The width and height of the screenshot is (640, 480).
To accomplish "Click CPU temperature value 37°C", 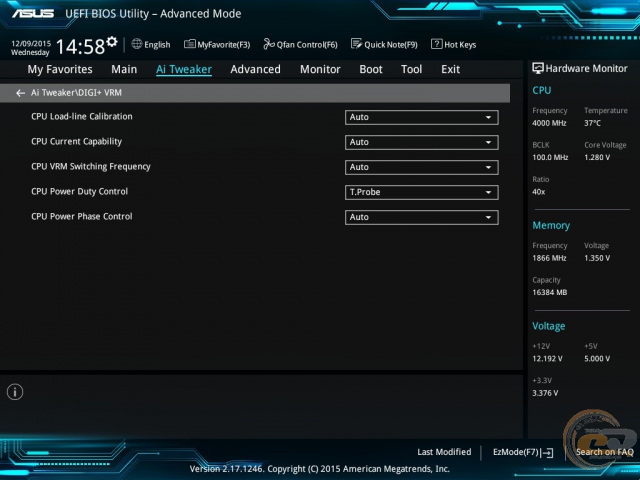I will click(592, 123).
